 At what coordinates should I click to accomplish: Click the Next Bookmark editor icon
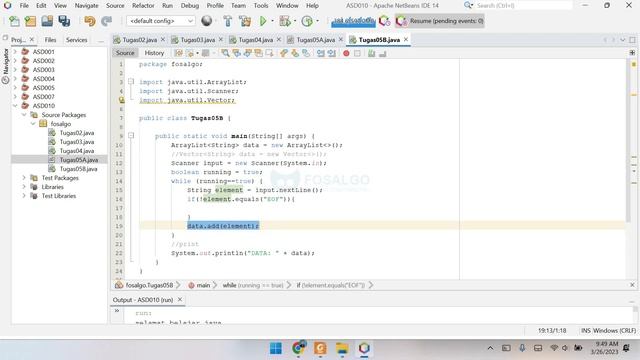pyautogui.click(x=295, y=53)
